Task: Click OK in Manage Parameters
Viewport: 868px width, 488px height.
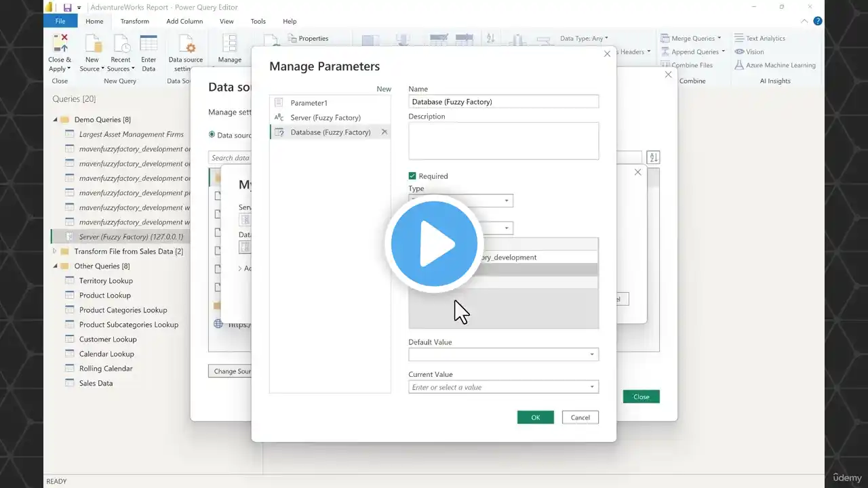Action: point(535,418)
